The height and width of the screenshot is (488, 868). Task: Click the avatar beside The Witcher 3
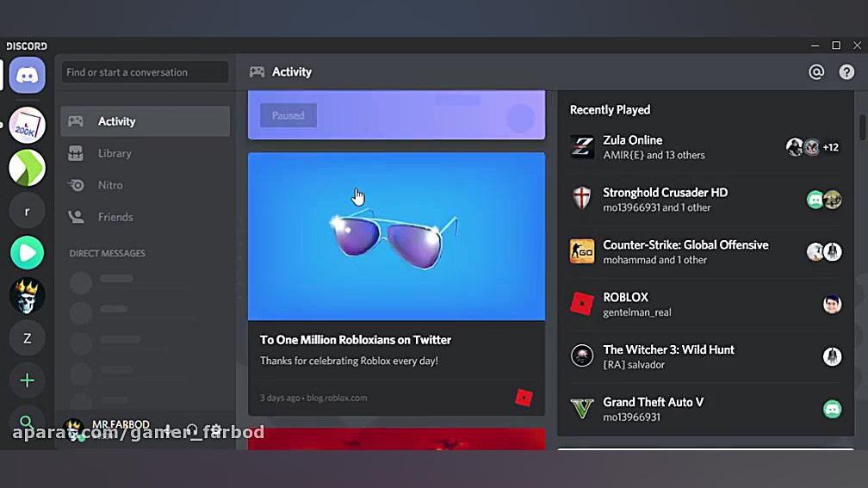pos(832,356)
